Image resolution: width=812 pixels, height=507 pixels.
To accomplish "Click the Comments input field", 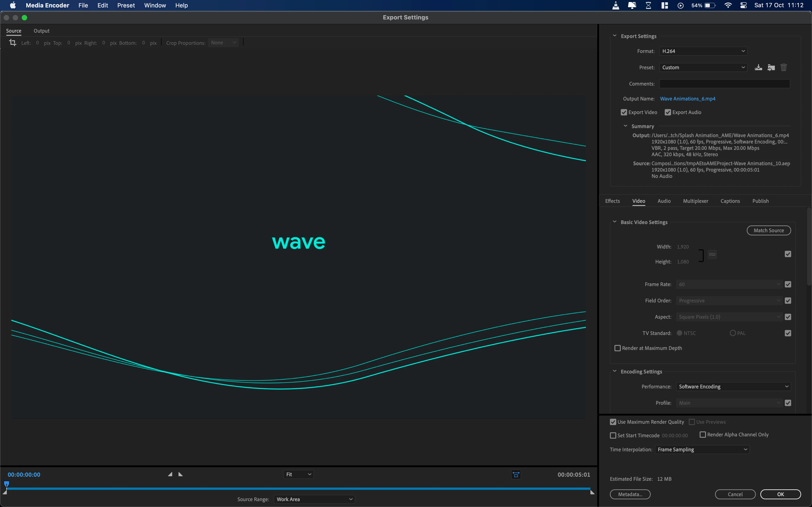I will (724, 84).
